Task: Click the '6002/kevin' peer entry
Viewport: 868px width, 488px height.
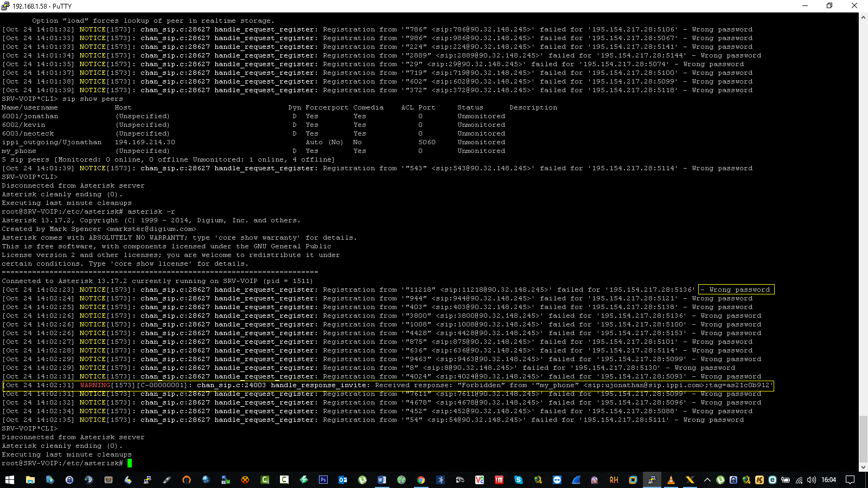Action: [x=23, y=125]
